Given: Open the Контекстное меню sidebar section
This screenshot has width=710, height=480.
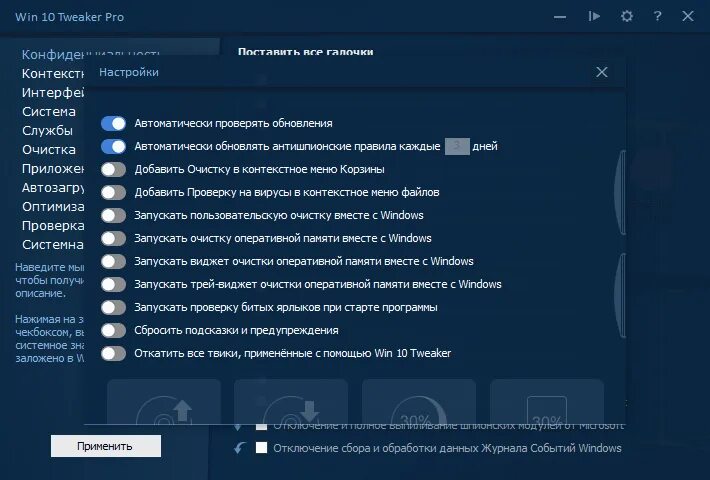Looking at the screenshot, I should coord(53,73).
